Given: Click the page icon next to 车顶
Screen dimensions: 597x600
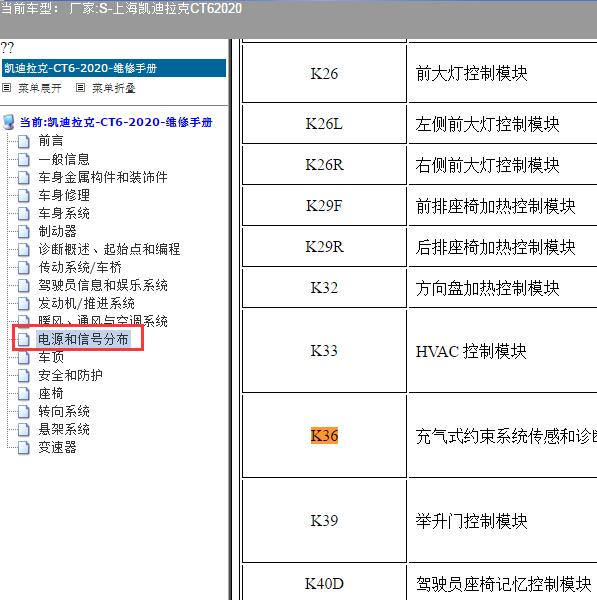Looking at the screenshot, I should (x=24, y=357).
